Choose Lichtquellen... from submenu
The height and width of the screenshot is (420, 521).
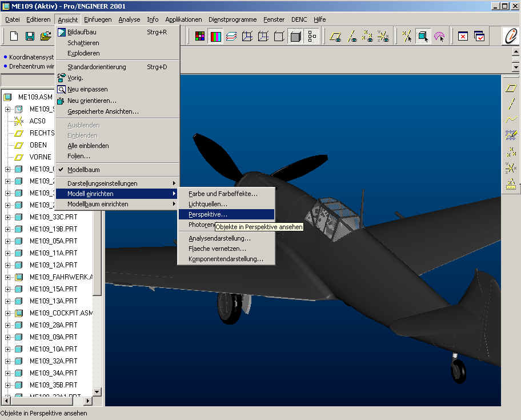coord(226,204)
